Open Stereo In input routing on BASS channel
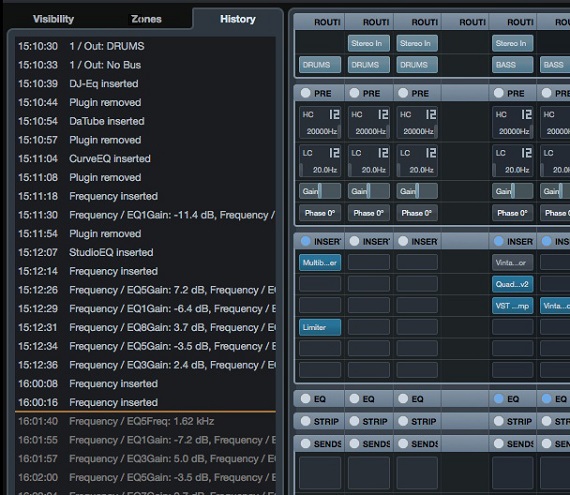This screenshot has height=495, width=570. pos(513,43)
